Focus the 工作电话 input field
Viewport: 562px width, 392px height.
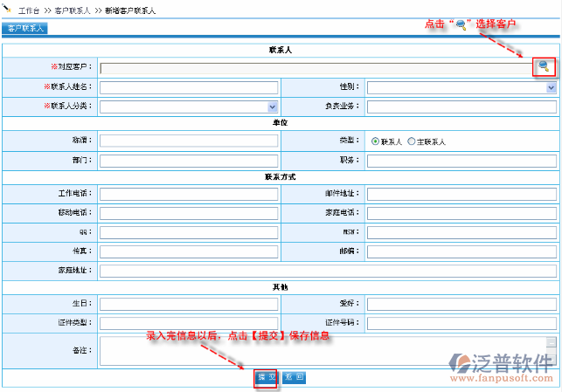(x=189, y=194)
